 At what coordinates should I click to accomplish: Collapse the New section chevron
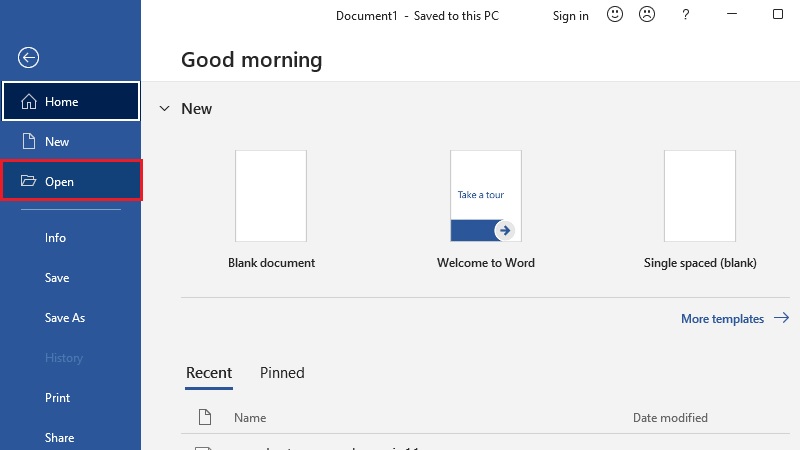[164, 109]
